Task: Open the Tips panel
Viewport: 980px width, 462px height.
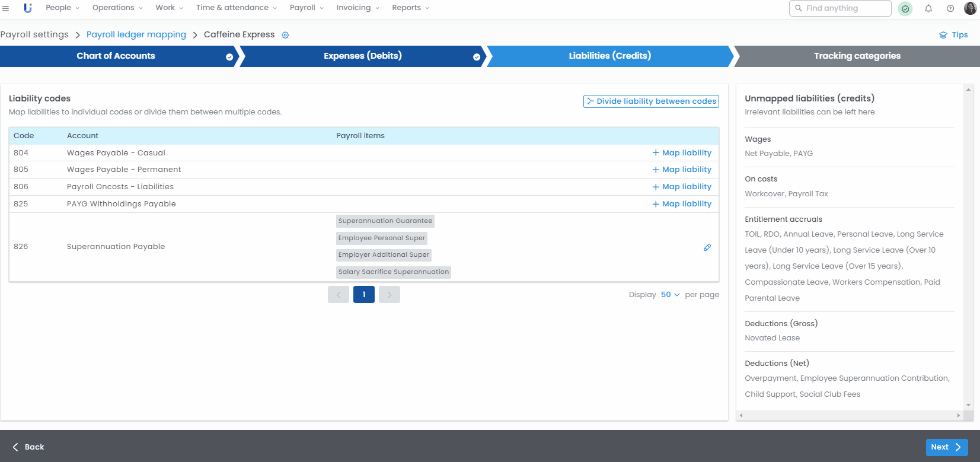Action: (953, 35)
